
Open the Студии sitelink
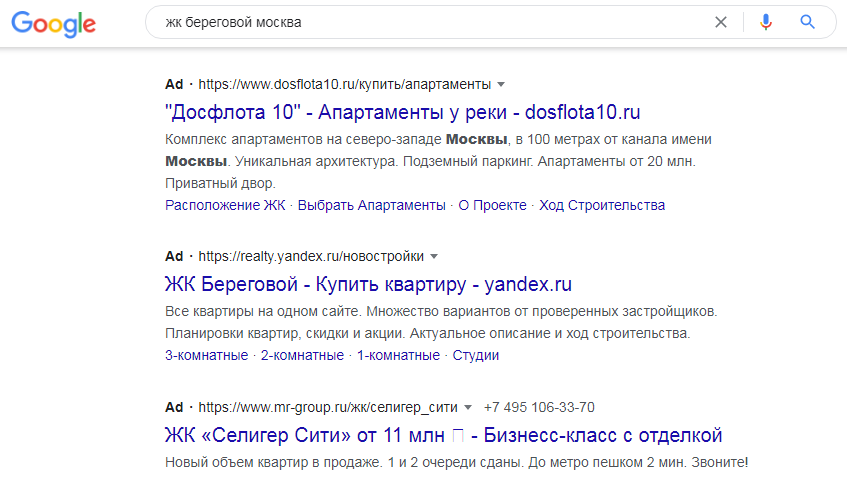pos(476,355)
